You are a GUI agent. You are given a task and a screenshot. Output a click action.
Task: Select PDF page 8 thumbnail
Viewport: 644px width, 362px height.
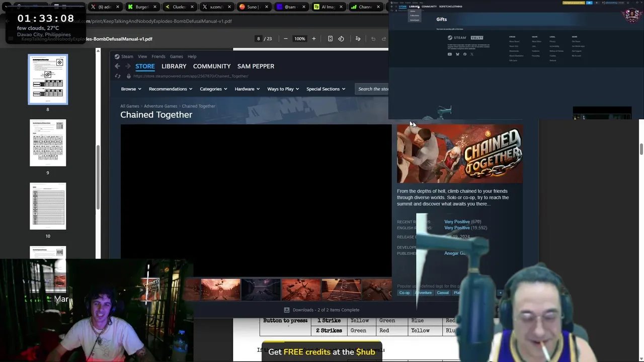tap(48, 79)
